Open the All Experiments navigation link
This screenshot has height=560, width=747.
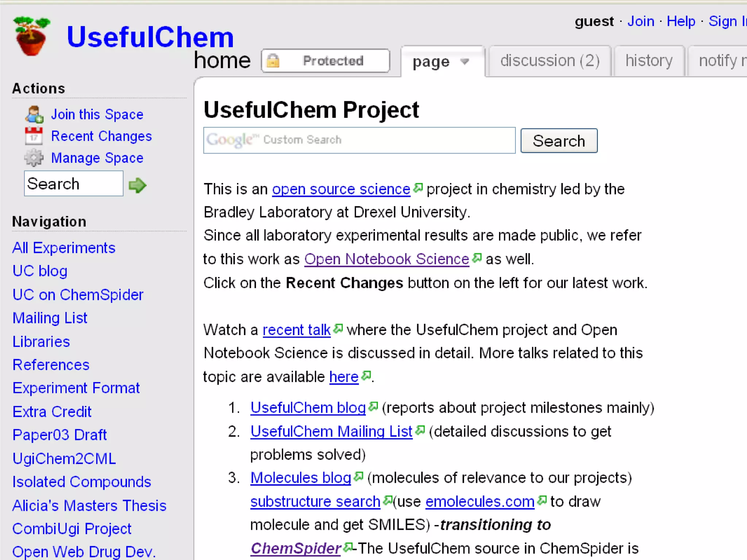64,248
